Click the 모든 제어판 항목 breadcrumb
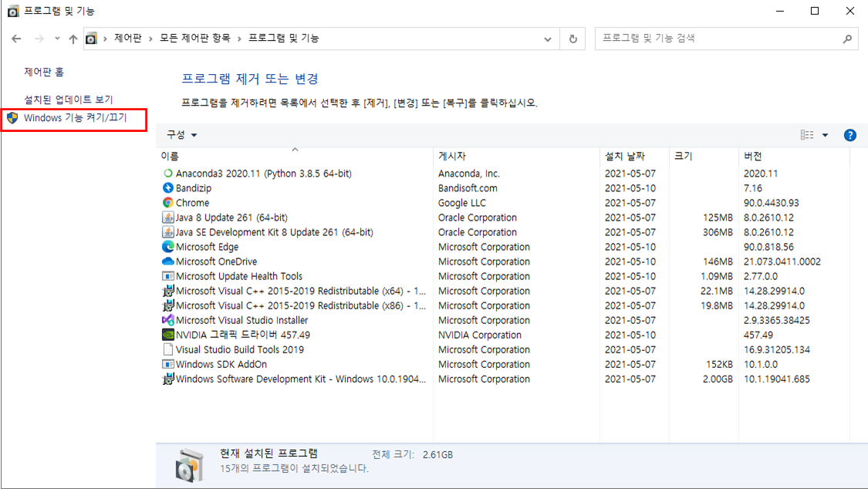868x489 pixels. pos(195,38)
